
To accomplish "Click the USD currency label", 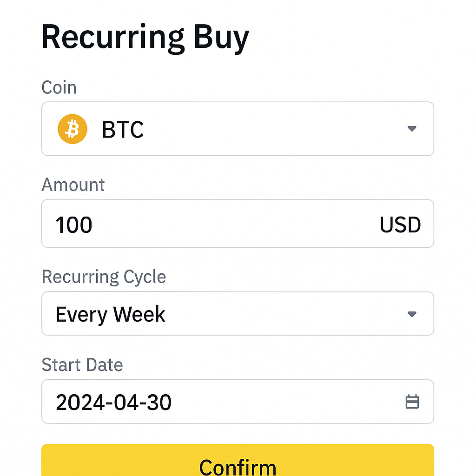I will pyautogui.click(x=400, y=224).
